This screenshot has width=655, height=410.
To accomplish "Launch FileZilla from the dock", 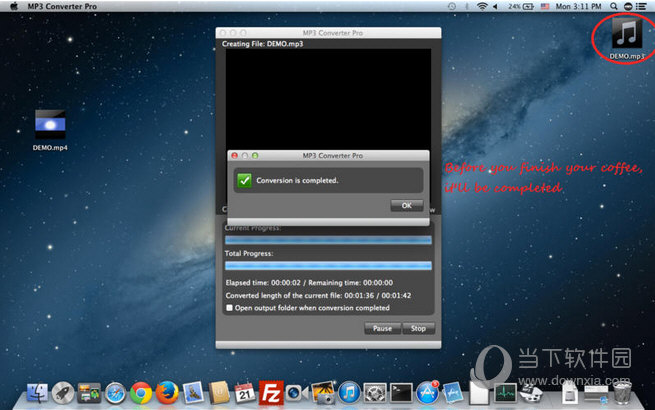I will pyautogui.click(x=271, y=393).
